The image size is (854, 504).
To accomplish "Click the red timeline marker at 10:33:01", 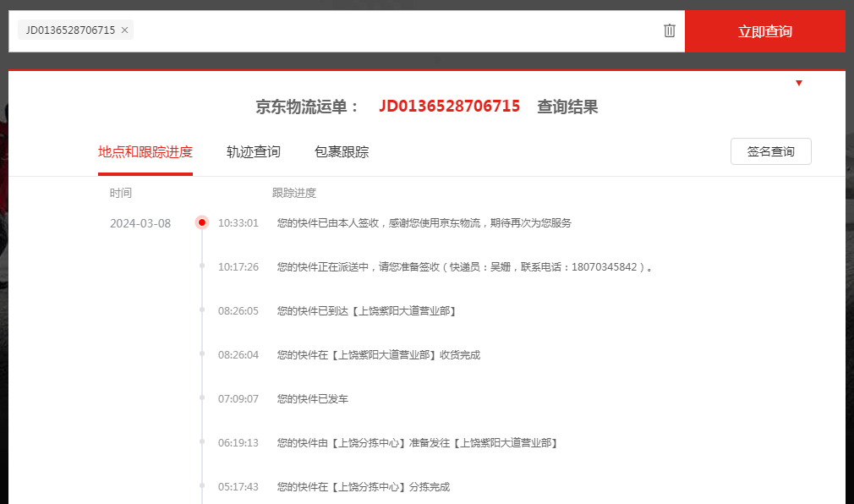I will (202, 222).
